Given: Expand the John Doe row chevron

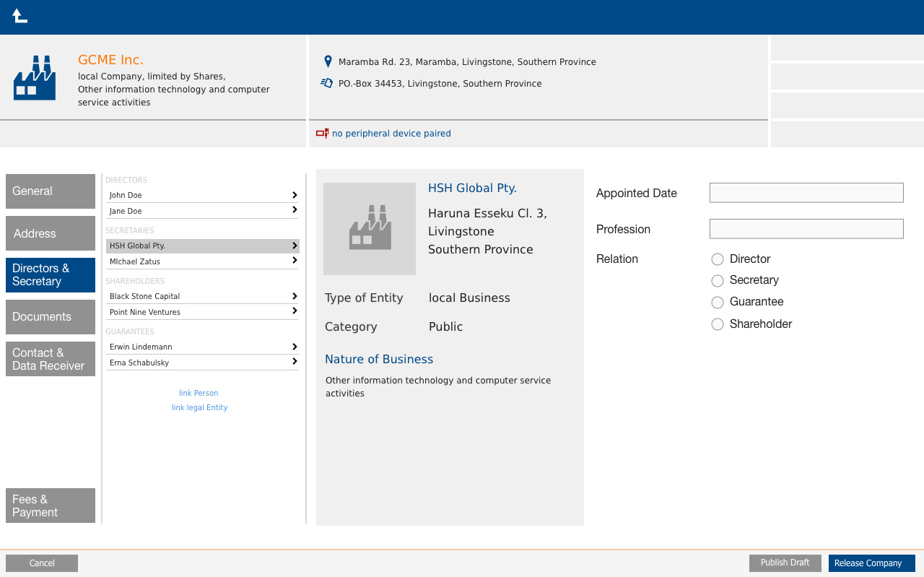Looking at the screenshot, I should coord(295,195).
